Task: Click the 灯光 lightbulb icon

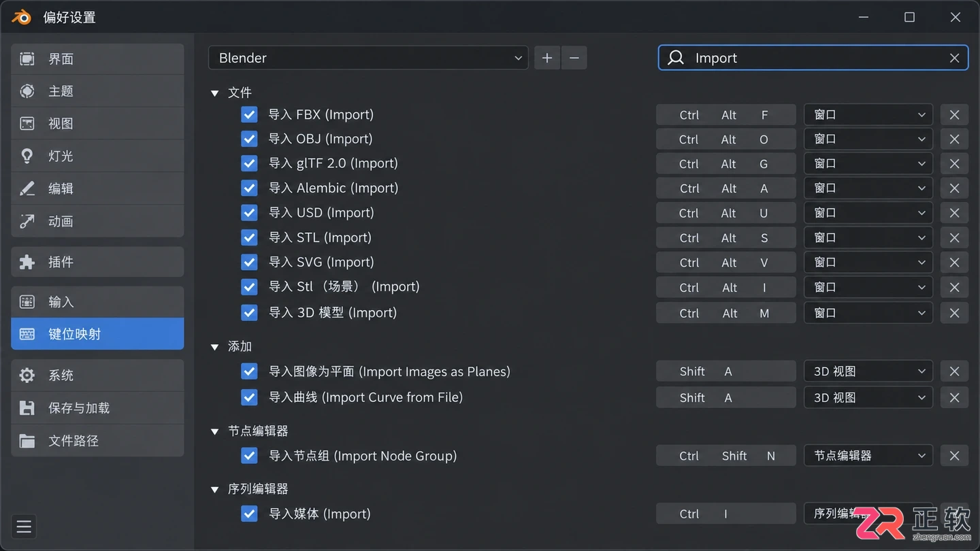Action: point(27,156)
